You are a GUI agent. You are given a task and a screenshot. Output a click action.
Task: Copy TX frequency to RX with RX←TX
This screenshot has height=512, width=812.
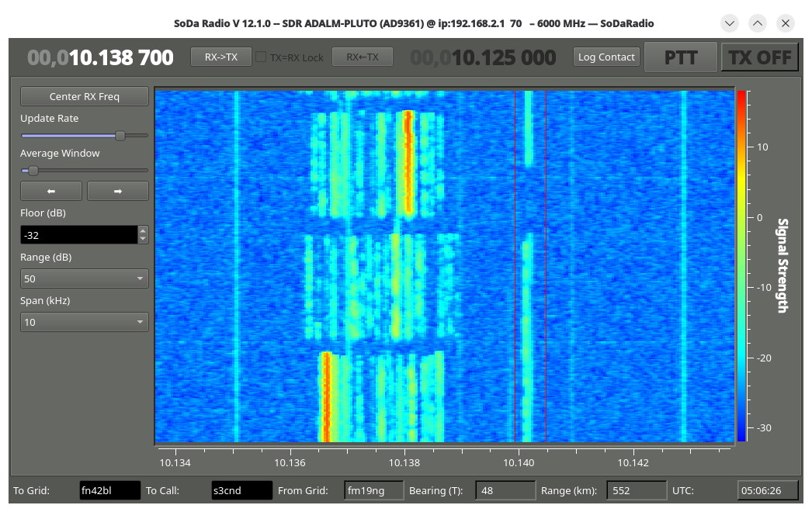[363, 57]
